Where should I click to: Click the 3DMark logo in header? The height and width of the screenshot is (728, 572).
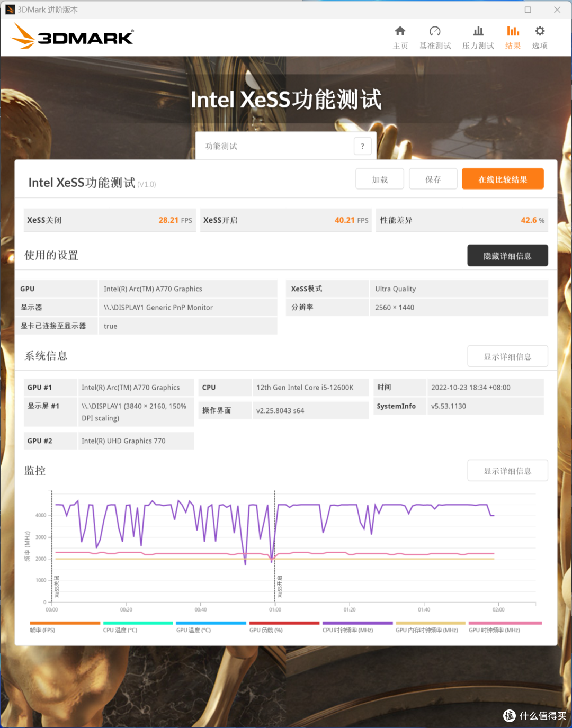pyautogui.click(x=72, y=37)
